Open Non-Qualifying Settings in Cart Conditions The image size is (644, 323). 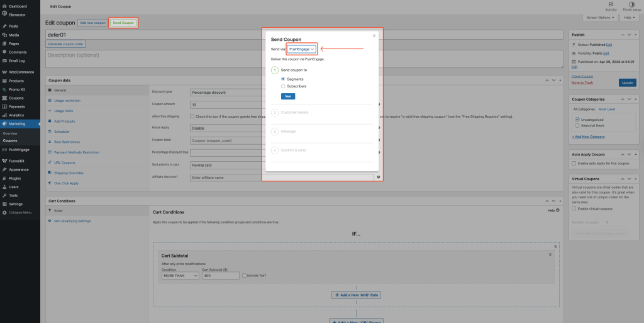coord(72,221)
